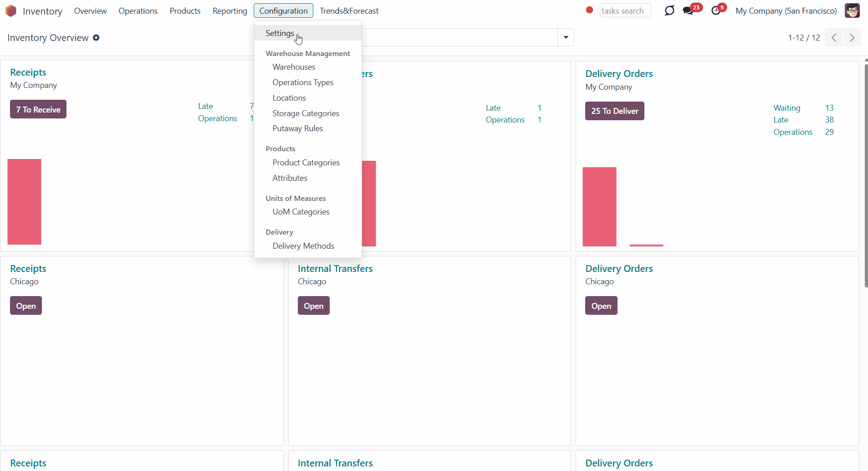This screenshot has width=868, height=471.
Task: Toggle the search options dropdown arrow
Action: click(x=566, y=37)
